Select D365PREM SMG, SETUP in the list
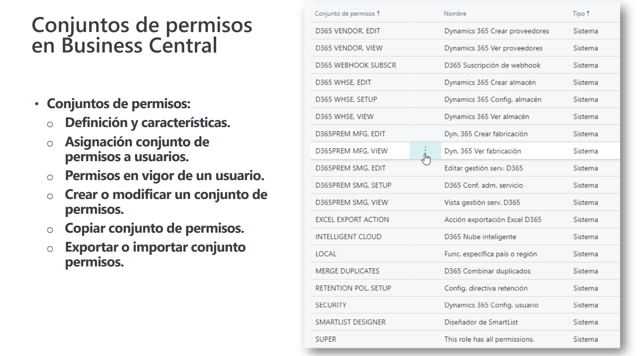 point(353,185)
